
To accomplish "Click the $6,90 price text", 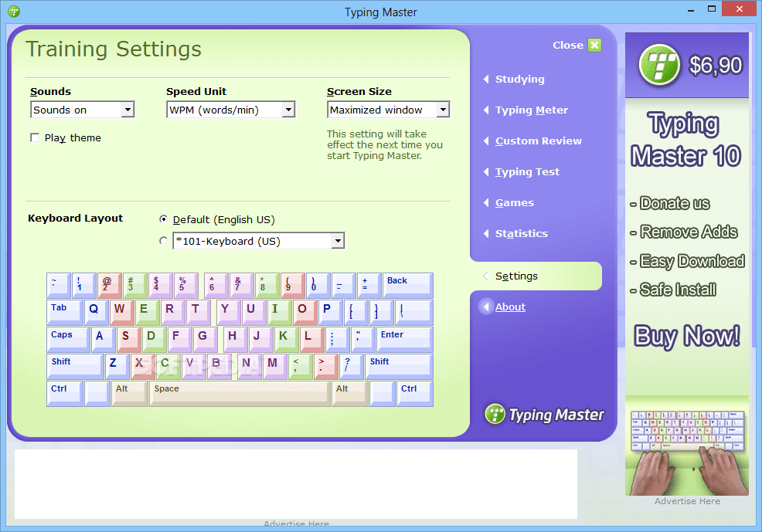I will (x=716, y=65).
